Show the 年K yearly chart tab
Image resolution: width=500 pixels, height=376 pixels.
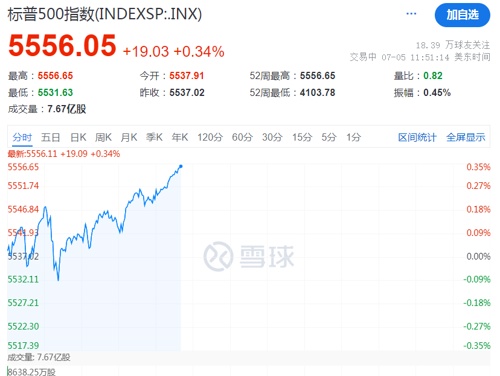(x=180, y=137)
